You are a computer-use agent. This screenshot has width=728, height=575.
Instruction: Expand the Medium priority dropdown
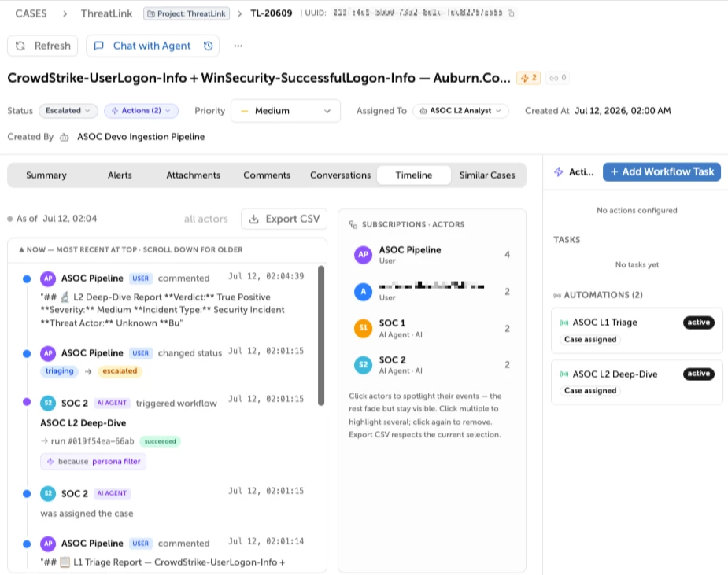click(286, 111)
